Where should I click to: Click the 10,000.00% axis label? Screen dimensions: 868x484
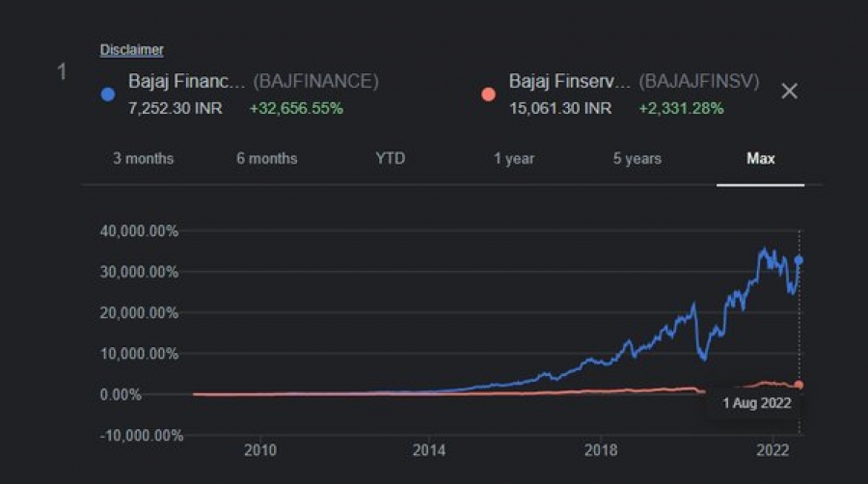coord(139,354)
